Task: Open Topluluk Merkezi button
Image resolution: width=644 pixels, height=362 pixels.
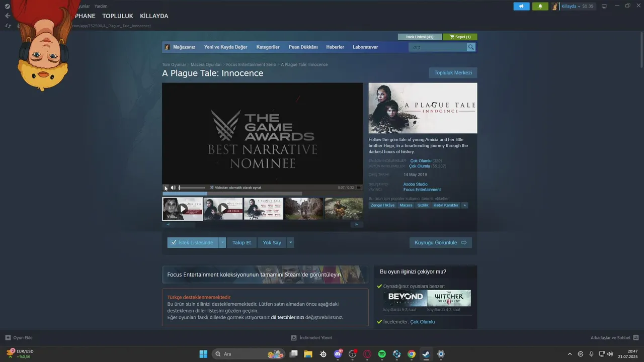Action: (453, 73)
